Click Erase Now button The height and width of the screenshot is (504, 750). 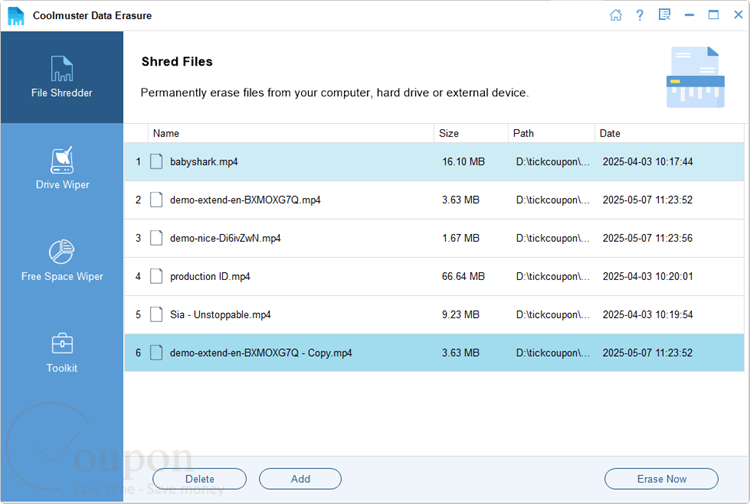click(662, 479)
